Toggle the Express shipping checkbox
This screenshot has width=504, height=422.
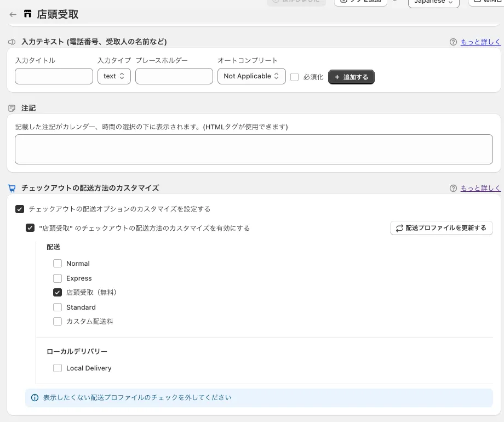click(58, 278)
